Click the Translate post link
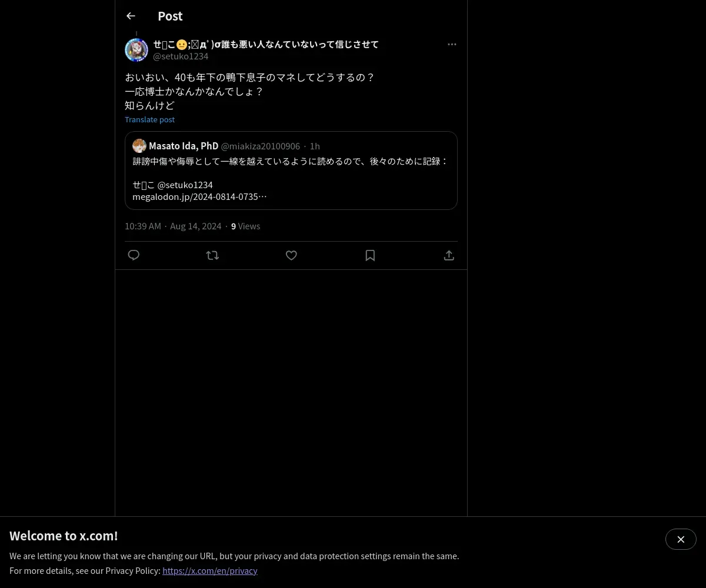Screen dimensions: 706x588 pyautogui.click(x=149, y=119)
